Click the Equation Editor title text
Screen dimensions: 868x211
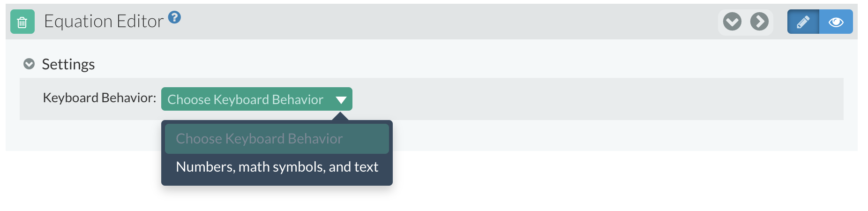pyautogui.click(x=104, y=22)
